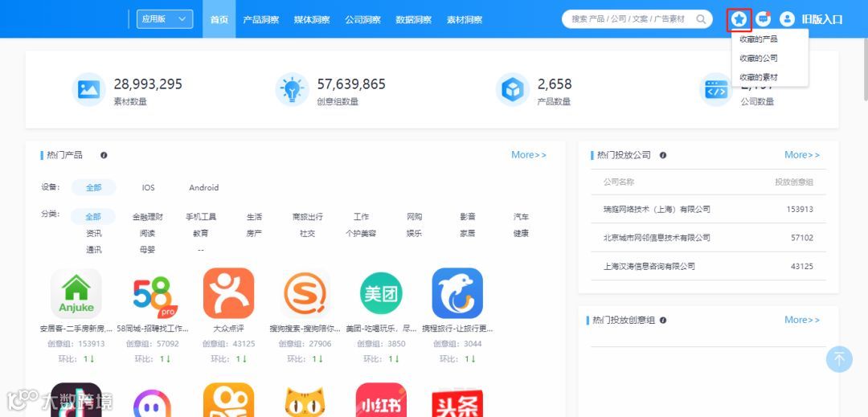Filter category by 个护美容

click(360, 233)
